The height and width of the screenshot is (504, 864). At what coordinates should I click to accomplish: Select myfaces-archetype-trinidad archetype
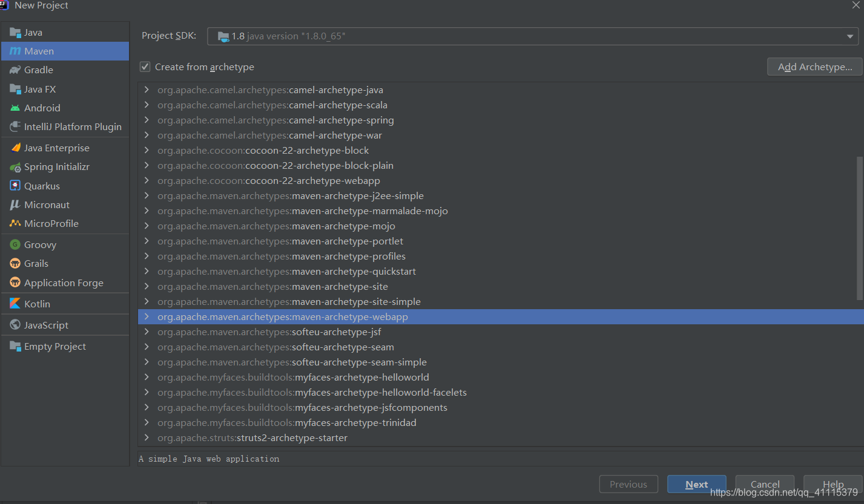pyautogui.click(x=501, y=422)
